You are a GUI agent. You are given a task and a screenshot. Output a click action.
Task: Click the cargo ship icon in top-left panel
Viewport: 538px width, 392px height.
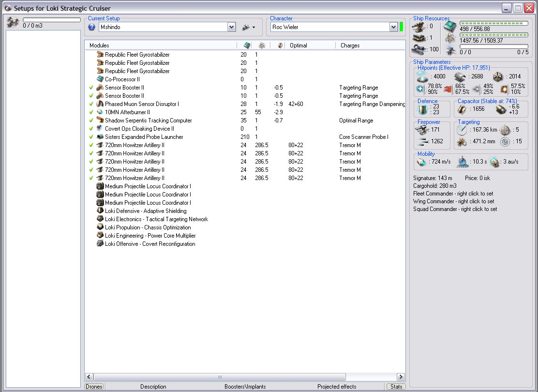[x=13, y=22]
